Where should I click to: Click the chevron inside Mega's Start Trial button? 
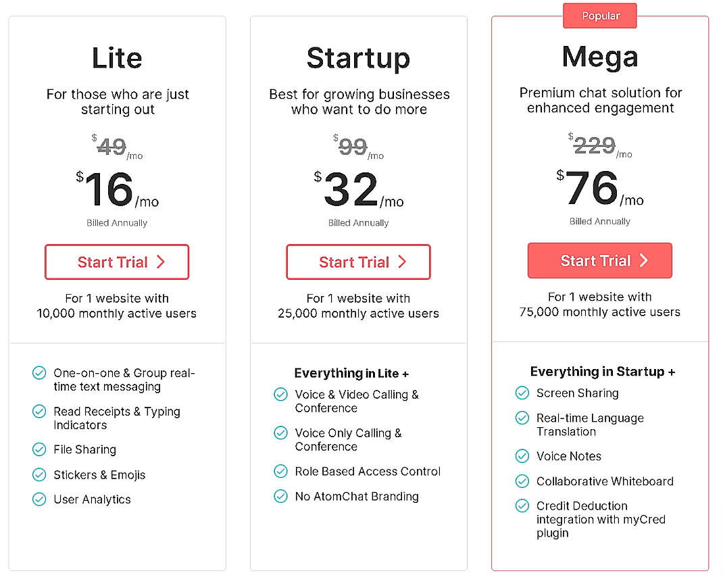click(643, 260)
